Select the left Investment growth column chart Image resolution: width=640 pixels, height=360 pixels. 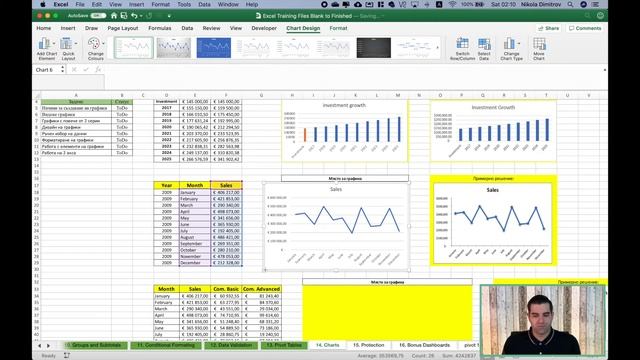pos(344,131)
